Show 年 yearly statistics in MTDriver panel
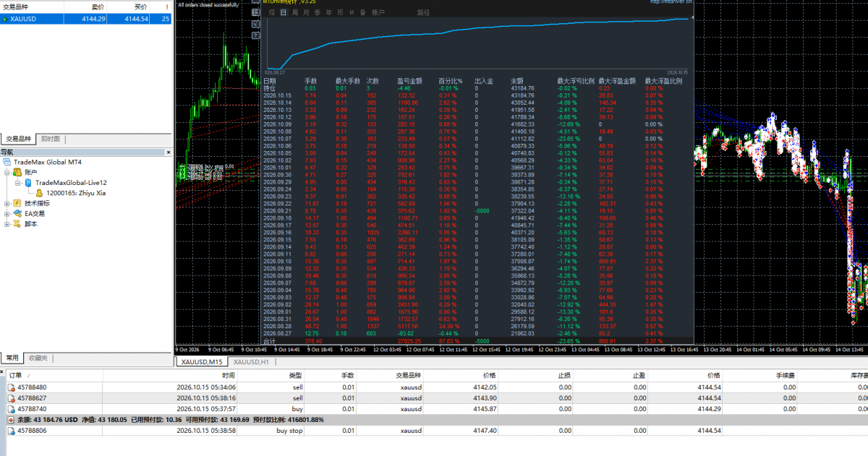 [328, 13]
